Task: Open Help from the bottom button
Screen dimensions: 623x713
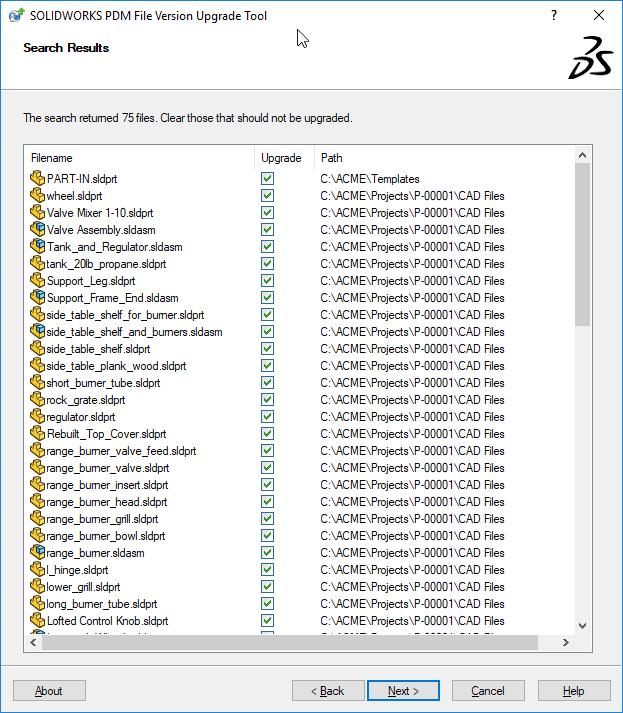Action: click(x=574, y=691)
